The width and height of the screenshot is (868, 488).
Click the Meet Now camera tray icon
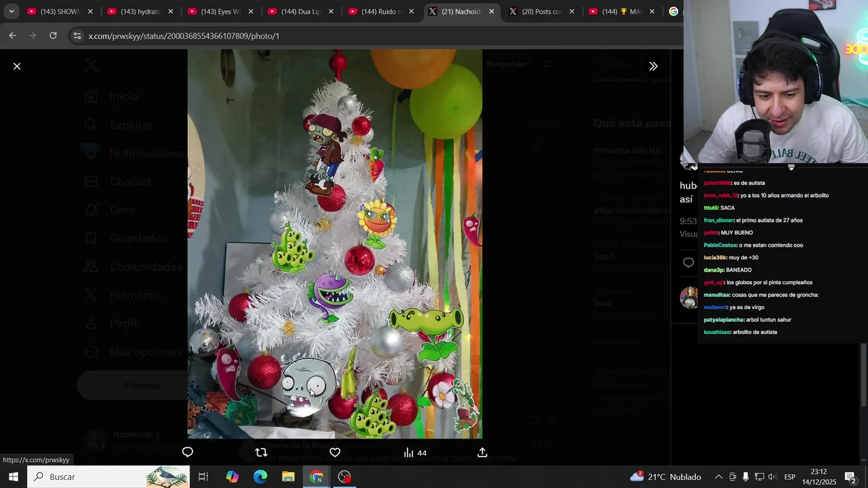point(732,476)
